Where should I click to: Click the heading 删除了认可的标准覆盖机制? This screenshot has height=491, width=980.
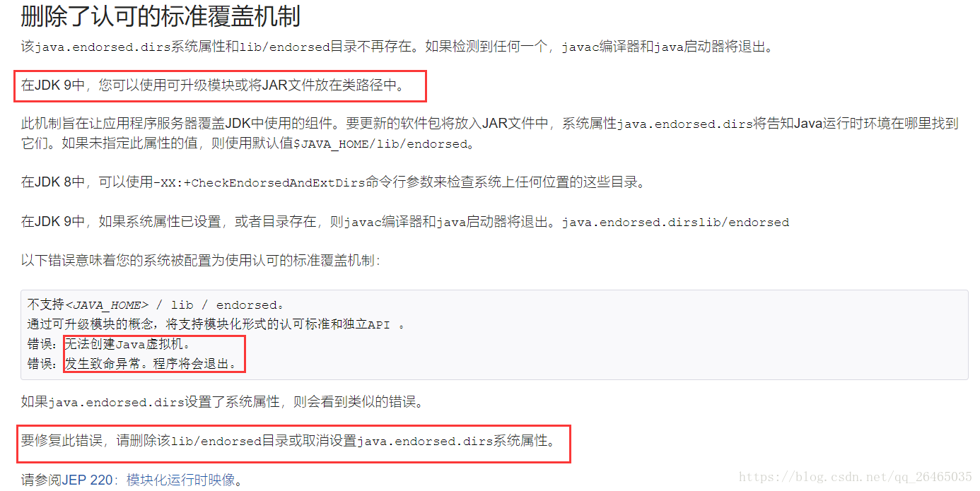pyautogui.click(x=161, y=16)
